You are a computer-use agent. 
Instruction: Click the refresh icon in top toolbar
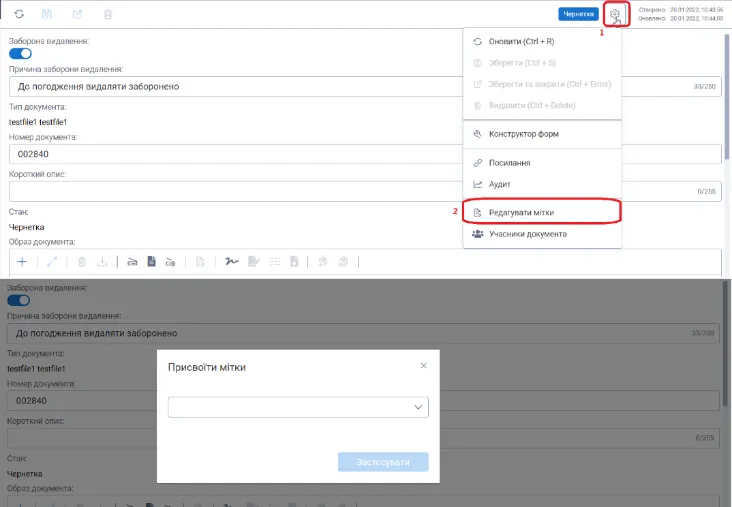point(19,14)
